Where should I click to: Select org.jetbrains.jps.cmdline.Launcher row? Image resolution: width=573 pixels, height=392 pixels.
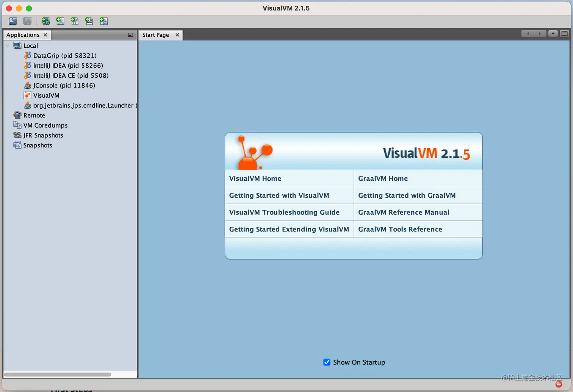(x=85, y=105)
